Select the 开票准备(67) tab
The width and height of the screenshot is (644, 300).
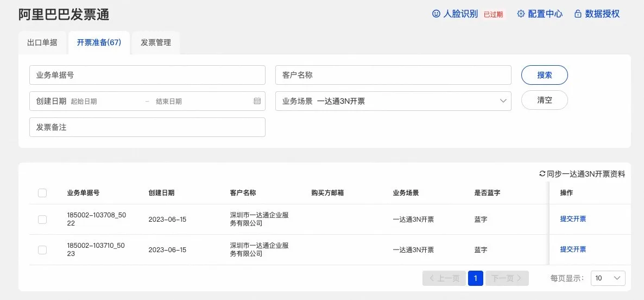(99, 42)
